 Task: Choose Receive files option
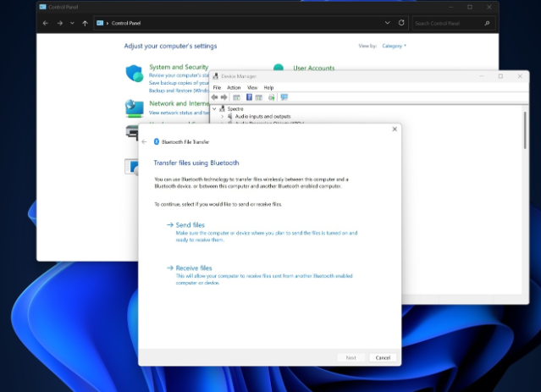[194, 268]
